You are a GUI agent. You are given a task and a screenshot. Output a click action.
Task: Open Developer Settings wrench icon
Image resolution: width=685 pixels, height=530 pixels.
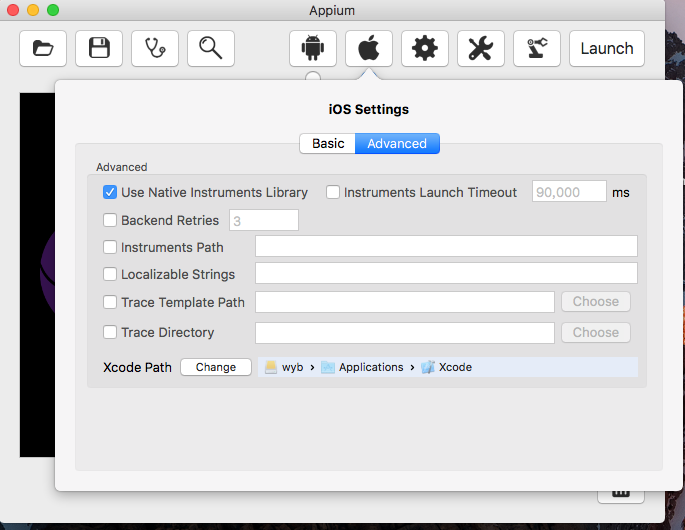[481, 48]
